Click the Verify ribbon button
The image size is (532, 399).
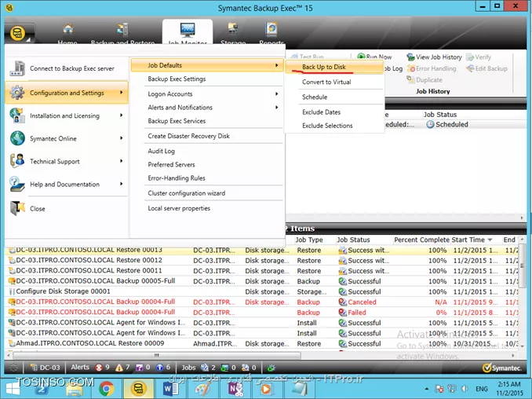coord(479,57)
